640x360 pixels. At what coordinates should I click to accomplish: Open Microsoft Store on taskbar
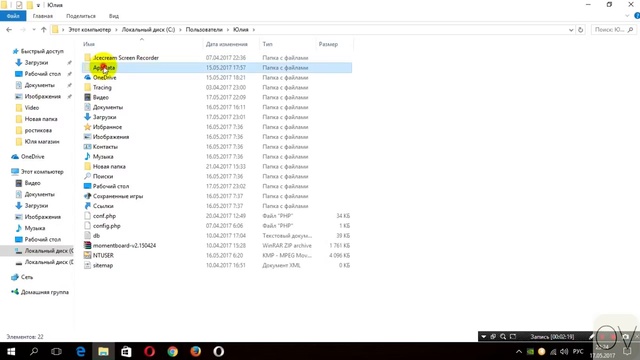tap(126, 351)
